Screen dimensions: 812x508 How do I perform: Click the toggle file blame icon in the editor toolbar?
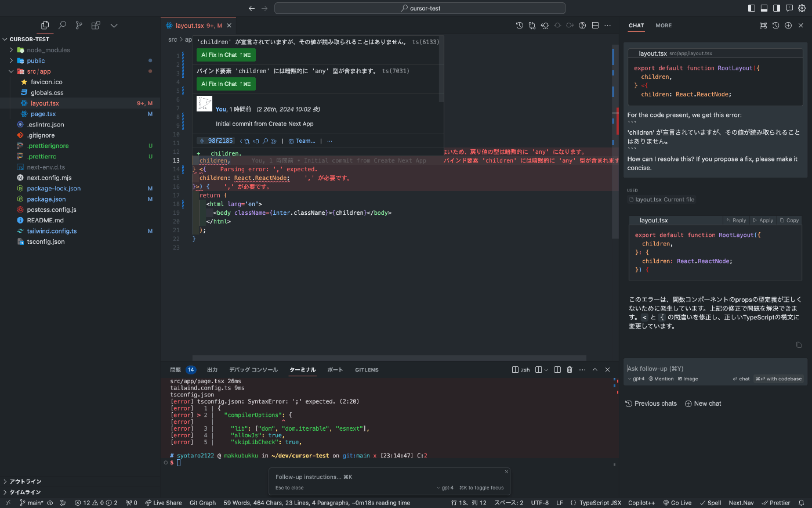click(582, 26)
